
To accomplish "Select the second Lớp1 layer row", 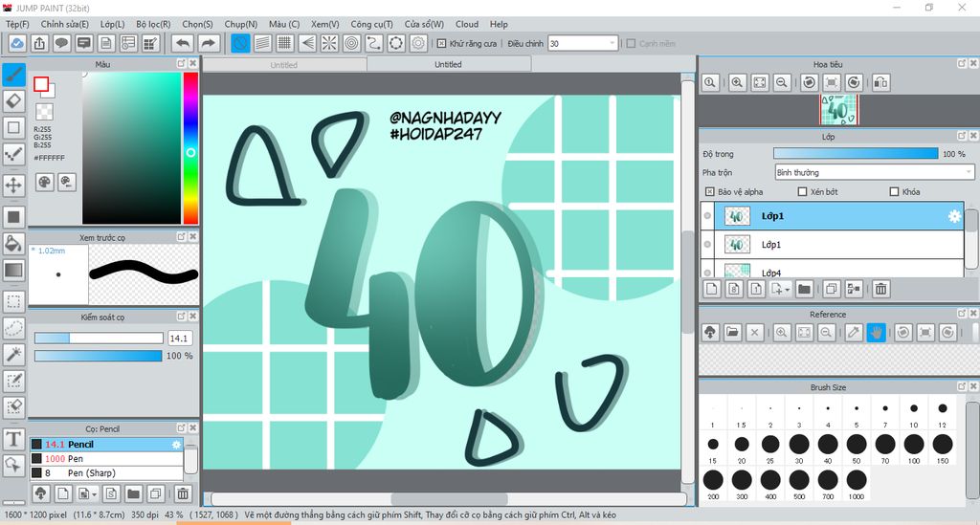I will 833,245.
